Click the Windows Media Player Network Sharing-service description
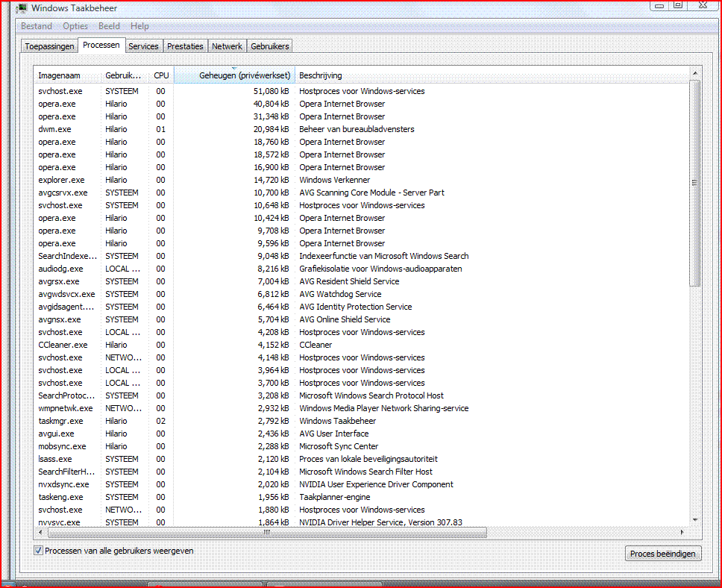 point(383,408)
